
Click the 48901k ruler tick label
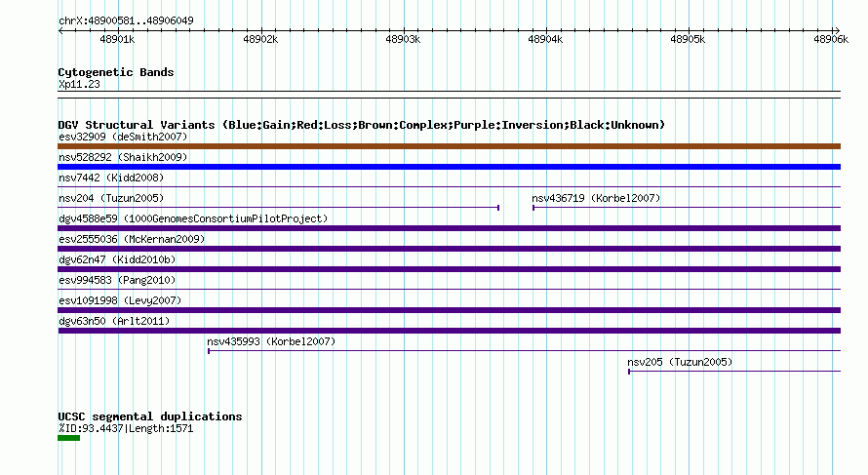click(117, 39)
